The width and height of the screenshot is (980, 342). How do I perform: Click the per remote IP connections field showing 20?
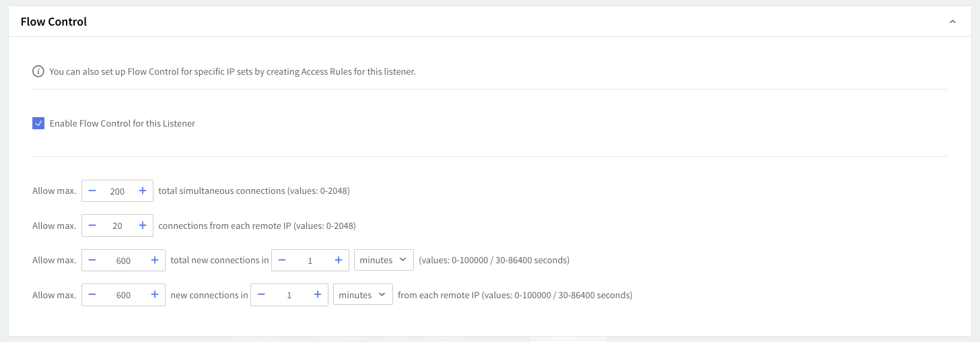click(x=117, y=226)
